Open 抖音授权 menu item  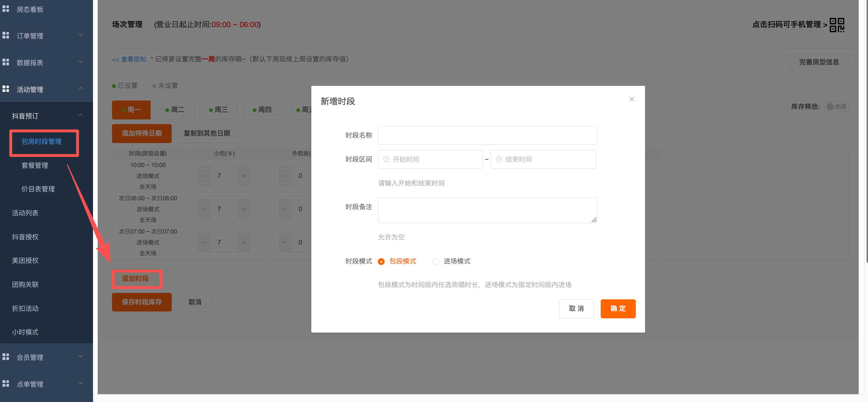click(25, 237)
